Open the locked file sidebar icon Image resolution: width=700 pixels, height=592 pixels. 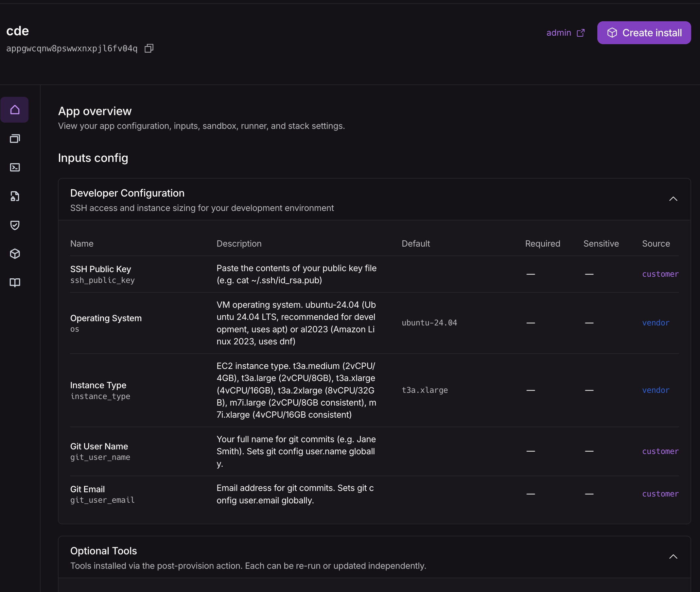coord(15,196)
